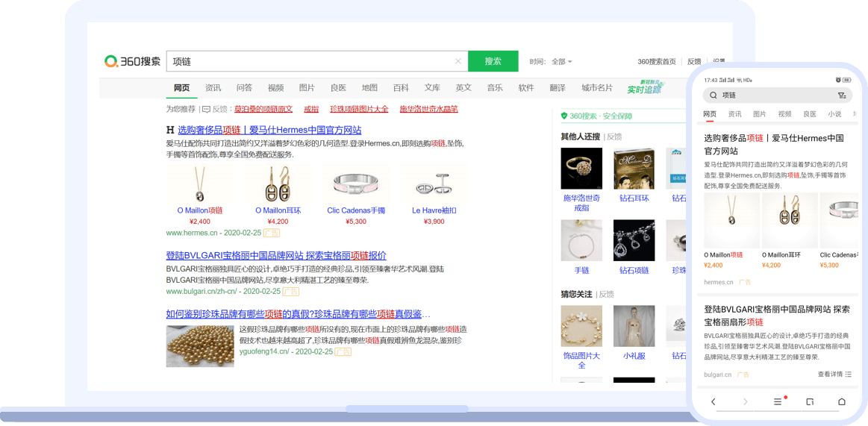Switch to the 问答 tab
This screenshot has height=426, width=868.
click(x=244, y=87)
